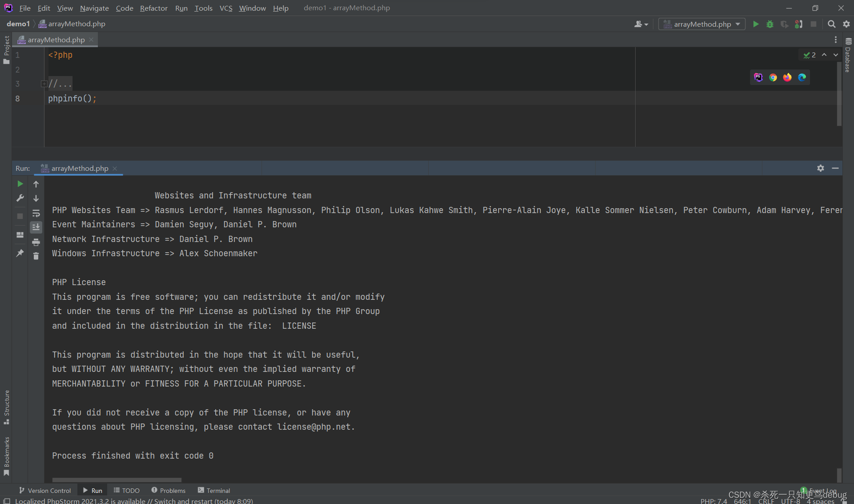The width and height of the screenshot is (854, 504).
Task: Clear all output with trash icon
Action: tap(36, 256)
